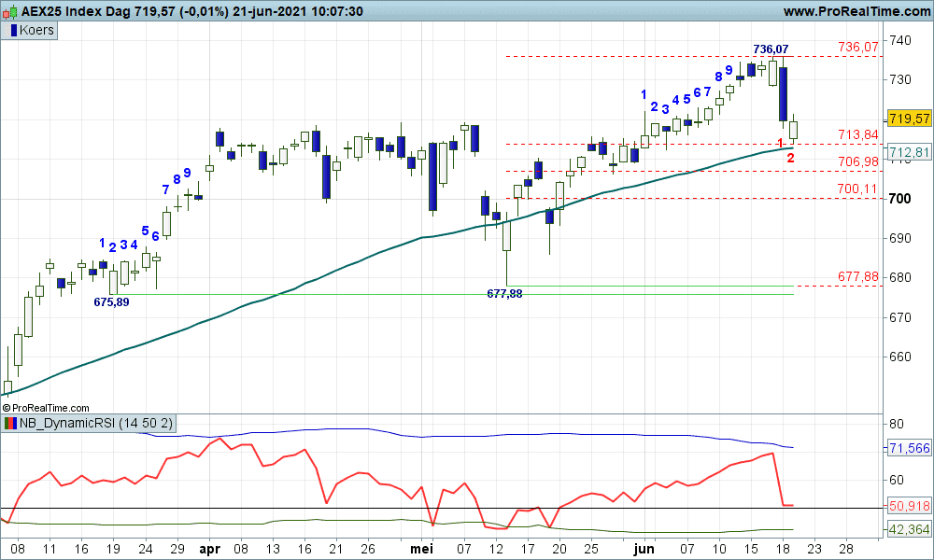The width and height of the screenshot is (934, 560).
Task: Click the 706,98 red level label
Action: point(857,161)
